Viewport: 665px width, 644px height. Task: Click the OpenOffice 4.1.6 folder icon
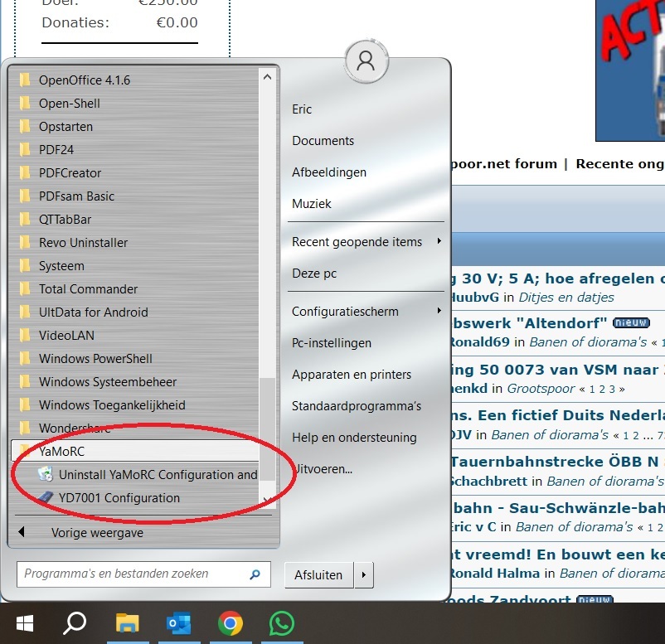coord(25,80)
